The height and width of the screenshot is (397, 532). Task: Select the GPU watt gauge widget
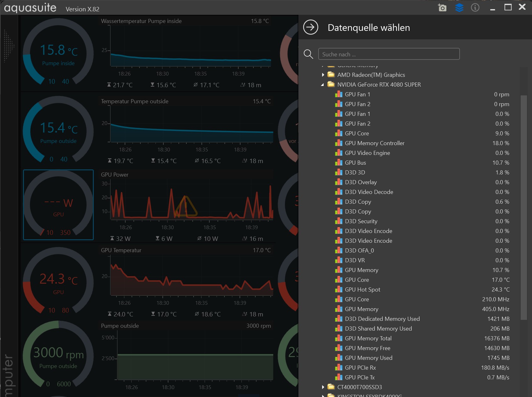coord(59,205)
